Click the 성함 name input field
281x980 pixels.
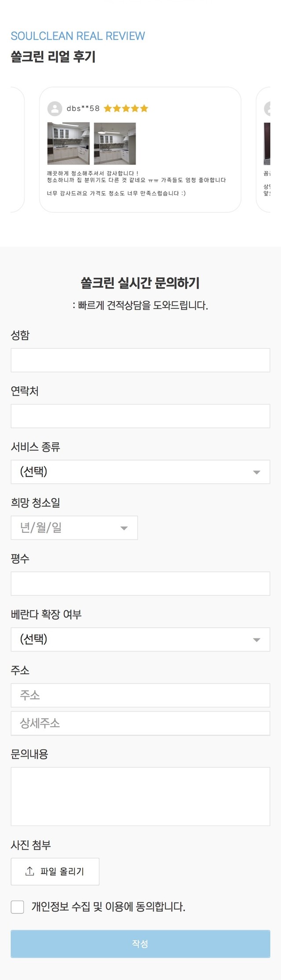pyautogui.click(x=140, y=360)
